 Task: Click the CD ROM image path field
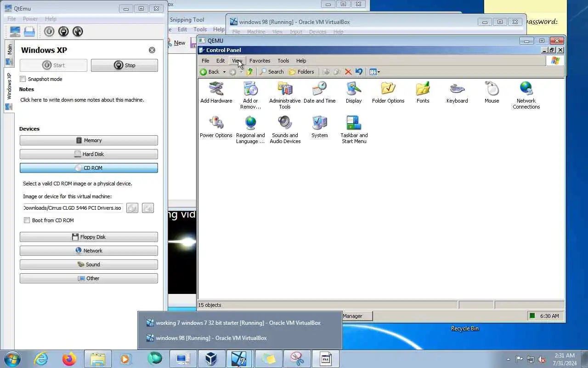[x=73, y=208]
